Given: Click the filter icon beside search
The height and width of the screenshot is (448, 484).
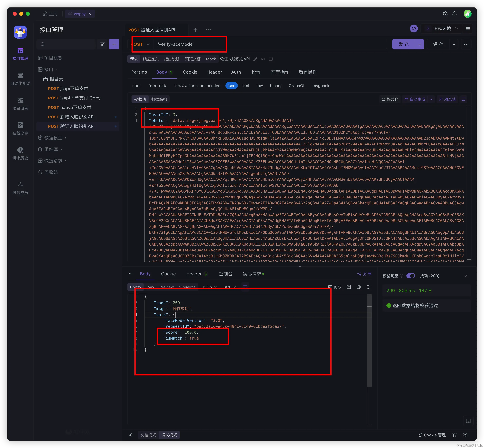Looking at the screenshot, I should (102, 44).
